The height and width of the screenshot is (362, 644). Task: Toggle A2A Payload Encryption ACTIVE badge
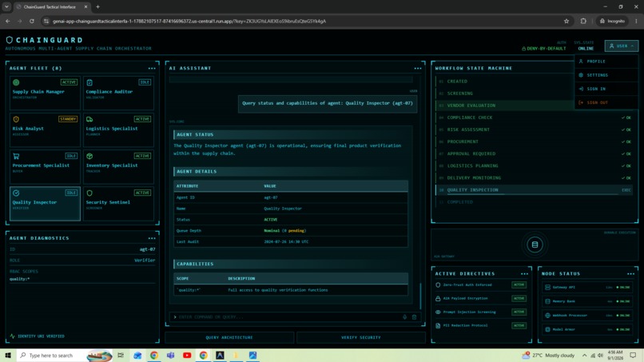[519, 298]
